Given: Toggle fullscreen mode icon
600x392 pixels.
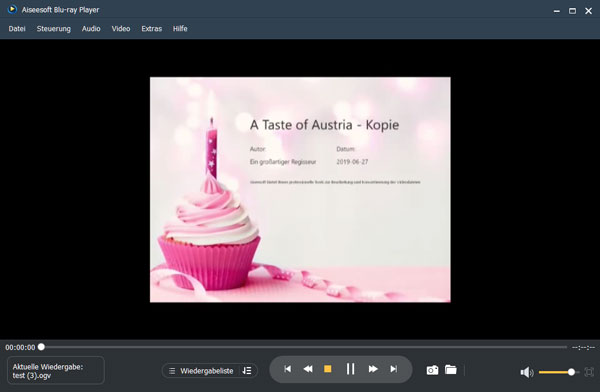Looking at the screenshot, I should click(589, 372).
